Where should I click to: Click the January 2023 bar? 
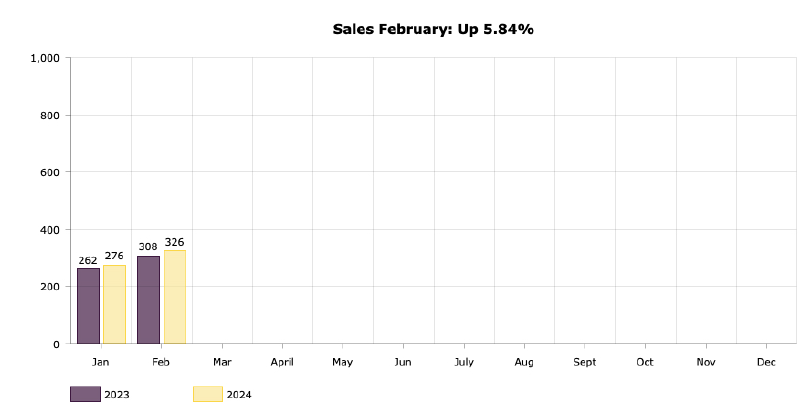(88, 306)
